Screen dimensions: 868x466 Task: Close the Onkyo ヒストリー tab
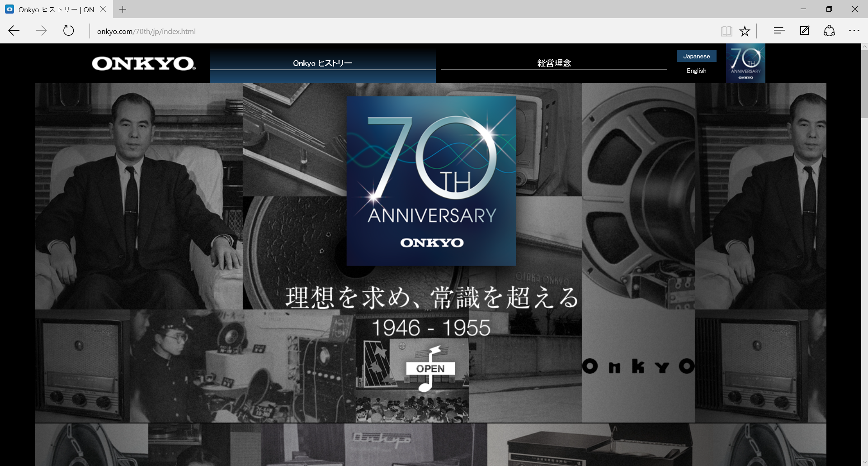pyautogui.click(x=103, y=9)
